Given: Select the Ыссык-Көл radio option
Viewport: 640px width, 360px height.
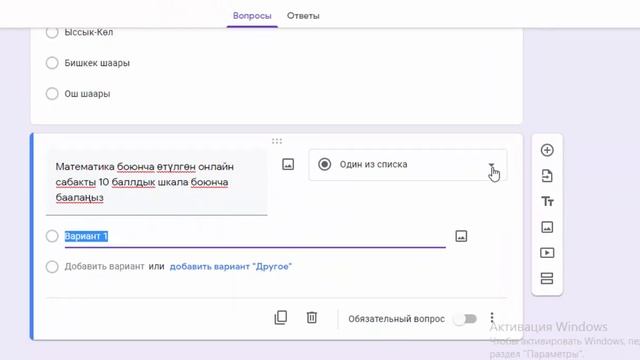Looking at the screenshot, I should tap(52, 32).
